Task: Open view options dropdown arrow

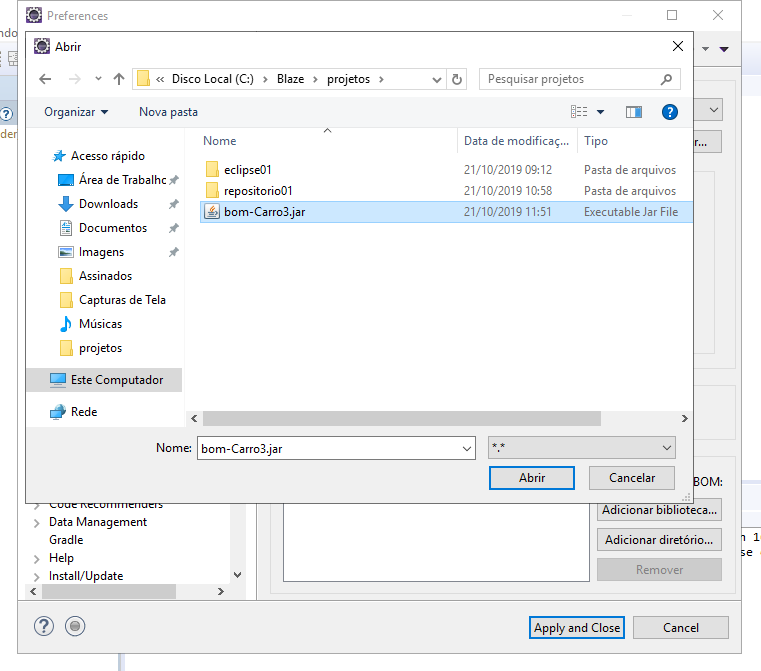Action: click(600, 112)
